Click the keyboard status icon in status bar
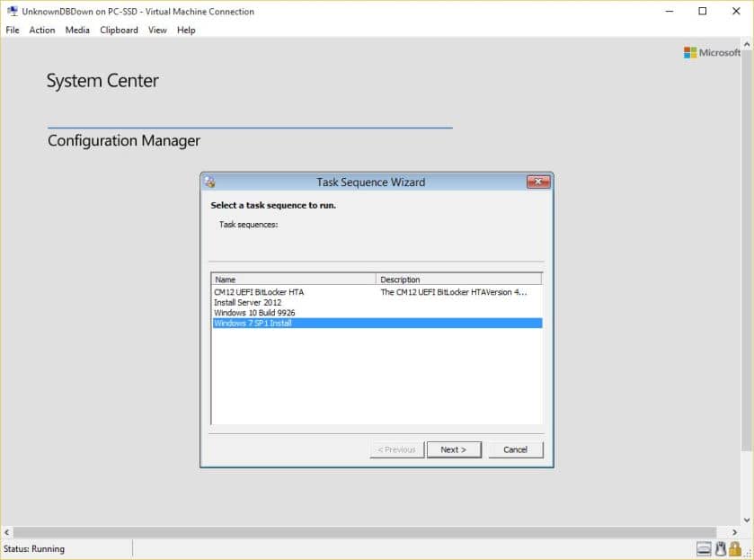754x560 pixels. [704, 548]
